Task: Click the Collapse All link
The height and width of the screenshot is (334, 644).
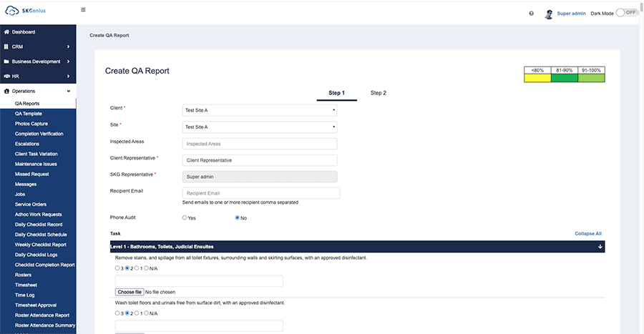Action: click(x=587, y=233)
